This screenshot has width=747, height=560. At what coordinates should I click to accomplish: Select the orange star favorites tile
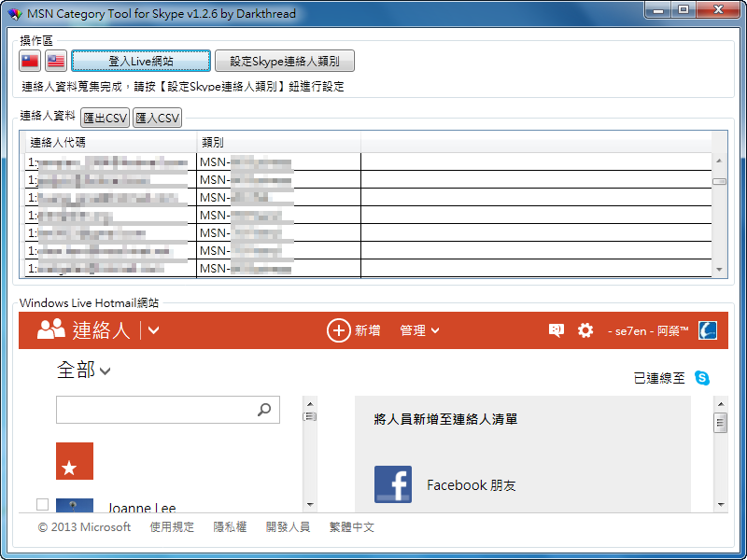[75, 461]
